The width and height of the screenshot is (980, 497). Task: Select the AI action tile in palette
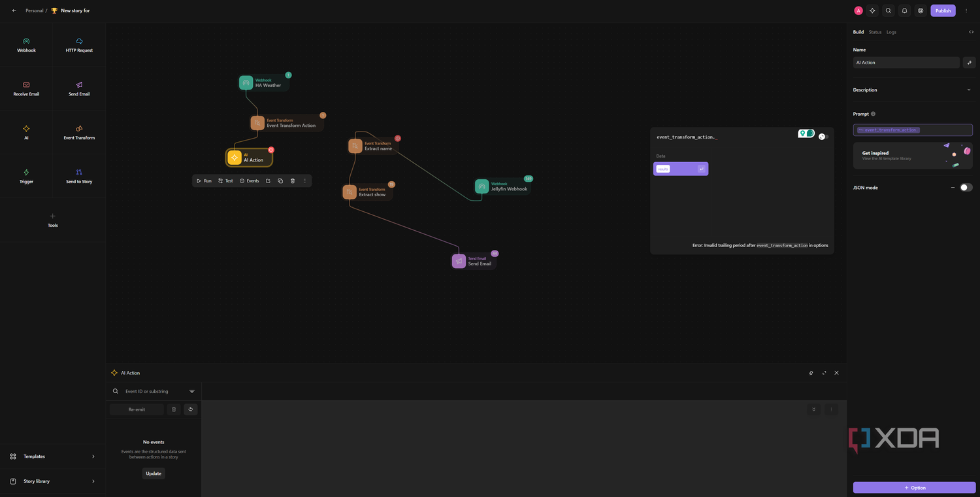click(26, 132)
